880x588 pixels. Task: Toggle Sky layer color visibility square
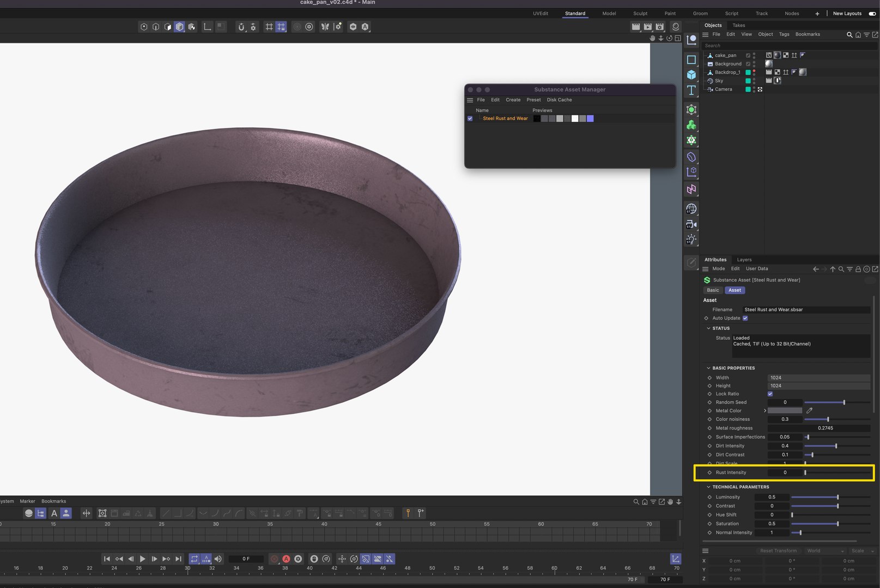tap(748, 81)
